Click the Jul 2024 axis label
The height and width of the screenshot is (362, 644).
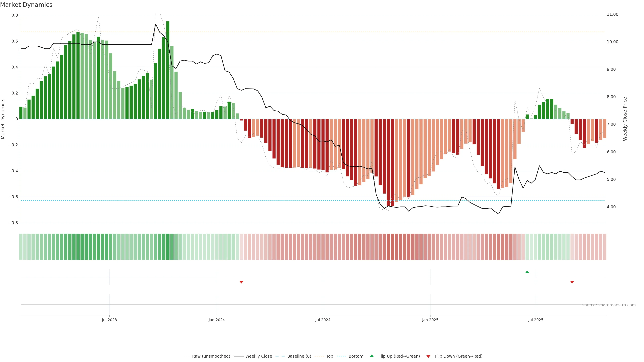click(323, 320)
